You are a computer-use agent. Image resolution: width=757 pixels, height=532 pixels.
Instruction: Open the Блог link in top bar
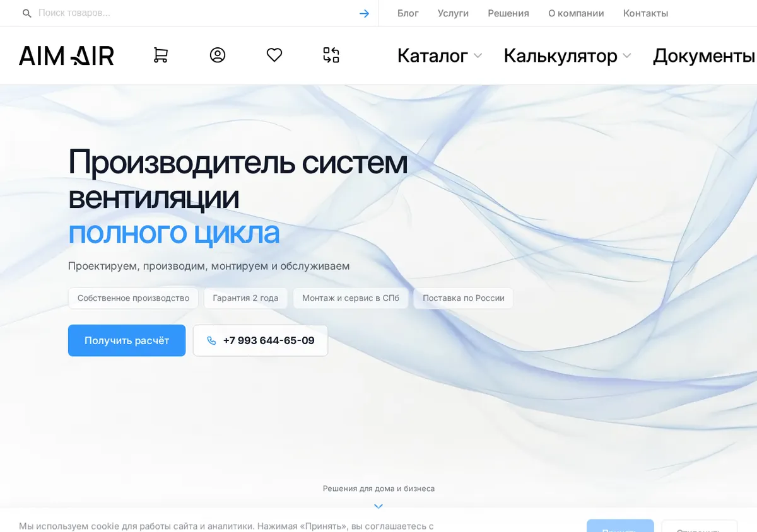click(x=408, y=13)
